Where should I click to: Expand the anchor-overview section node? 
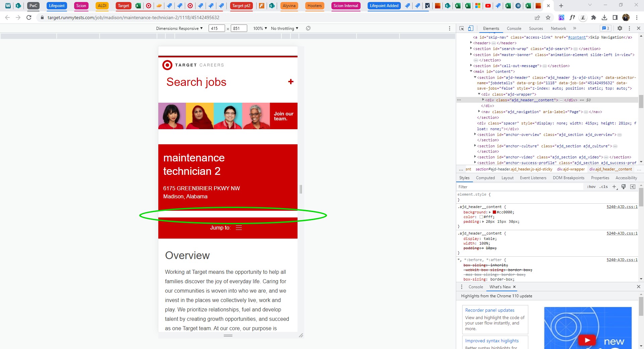tap(475, 135)
